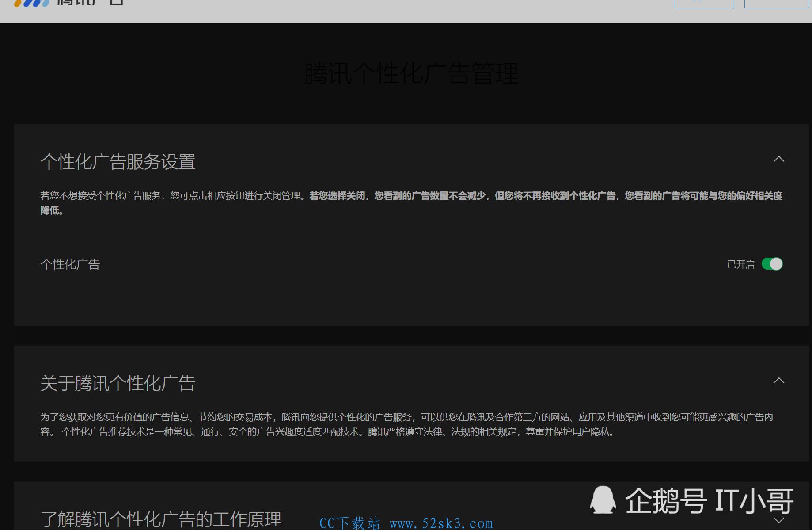Click the paragraph starting 为了您获取对您更有价值的广告信息
812x530 pixels.
coord(406,424)
